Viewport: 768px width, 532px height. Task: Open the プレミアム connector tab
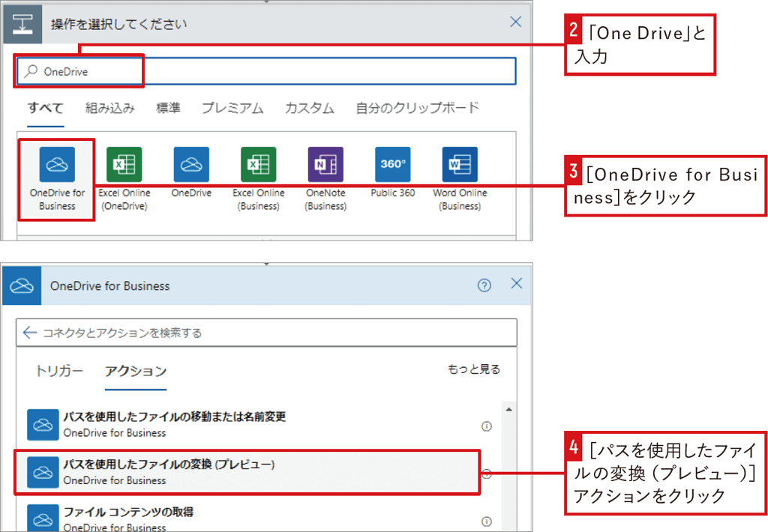(232, 107)
